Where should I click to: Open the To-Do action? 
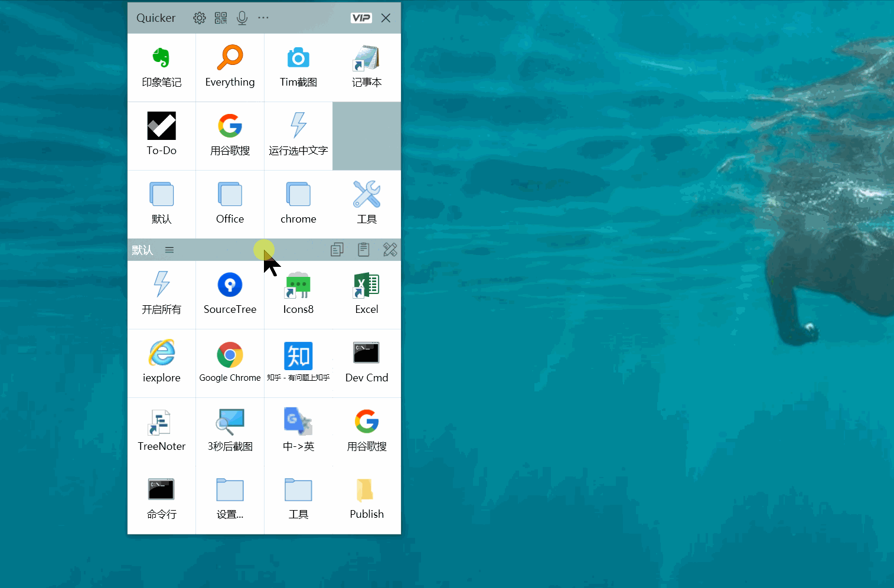pos(161,136)
